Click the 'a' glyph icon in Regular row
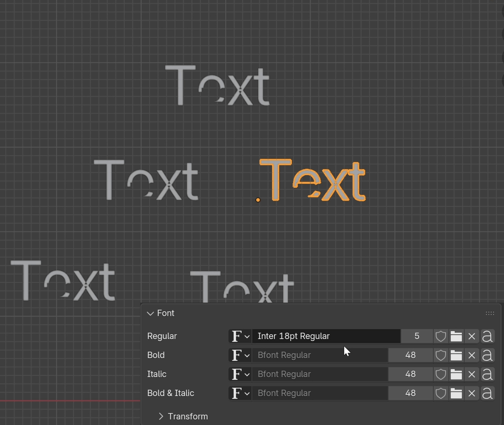Viewport: 504px width, 425px height. (x=487, y=336)
